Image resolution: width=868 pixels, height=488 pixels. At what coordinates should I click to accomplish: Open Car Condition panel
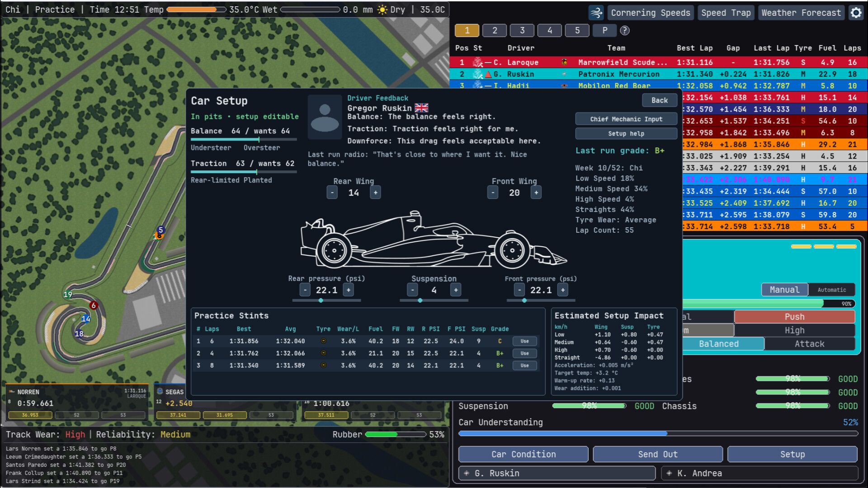pos(524,454)
